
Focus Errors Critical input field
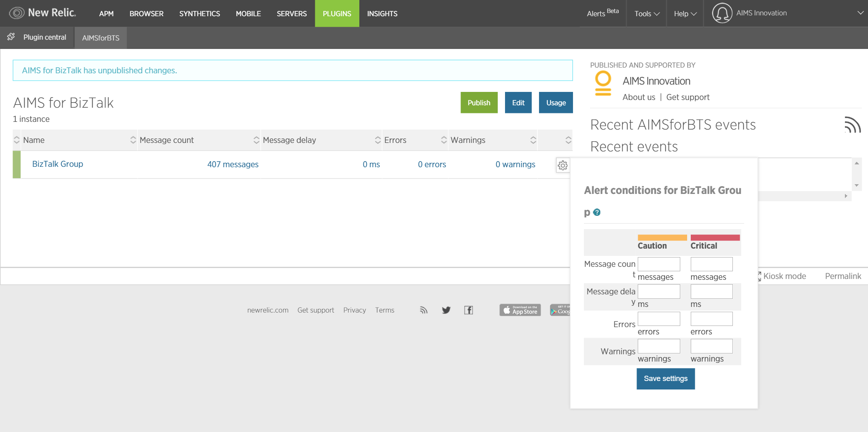[711, 319]
